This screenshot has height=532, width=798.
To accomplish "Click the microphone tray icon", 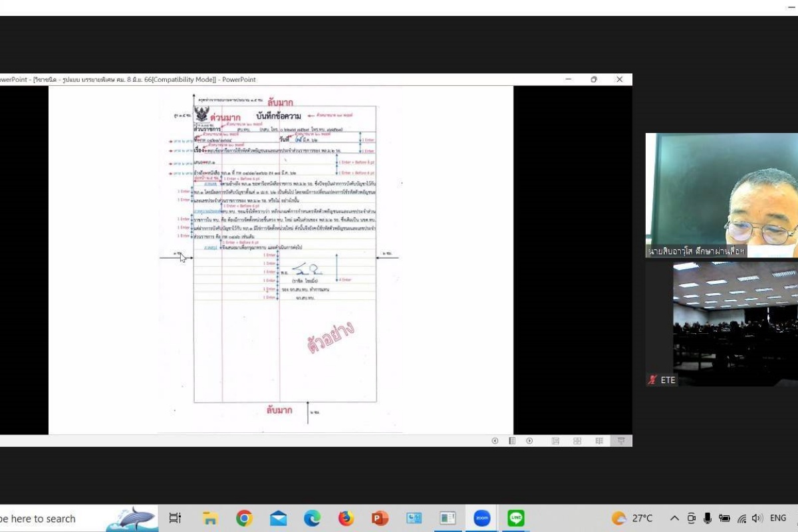I will (708, 518).
